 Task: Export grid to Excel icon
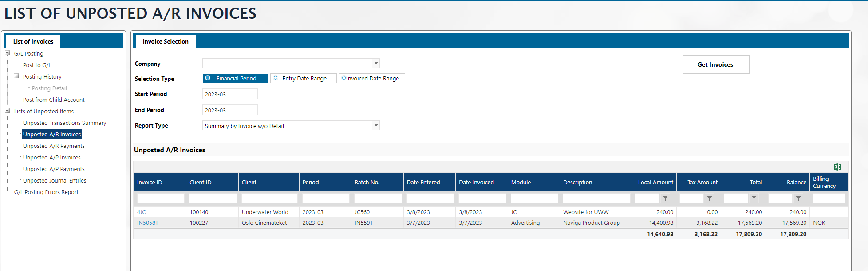(x=837, y=167)
